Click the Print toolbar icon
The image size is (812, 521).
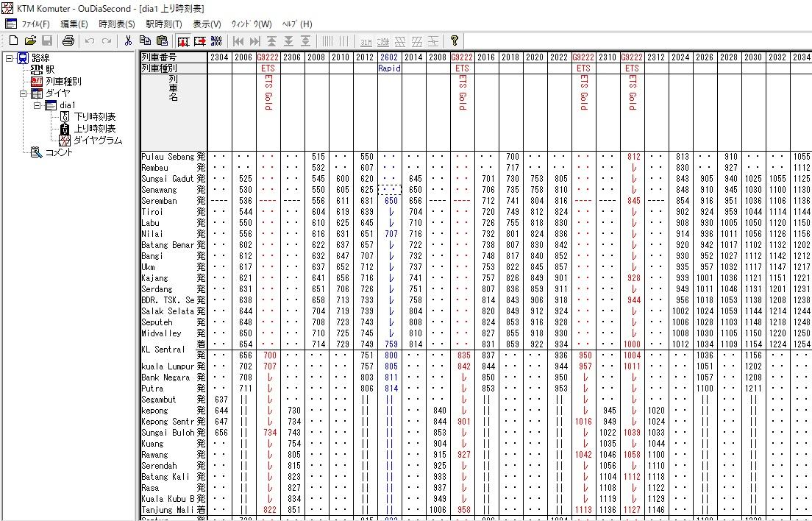[x=68, y=41]
